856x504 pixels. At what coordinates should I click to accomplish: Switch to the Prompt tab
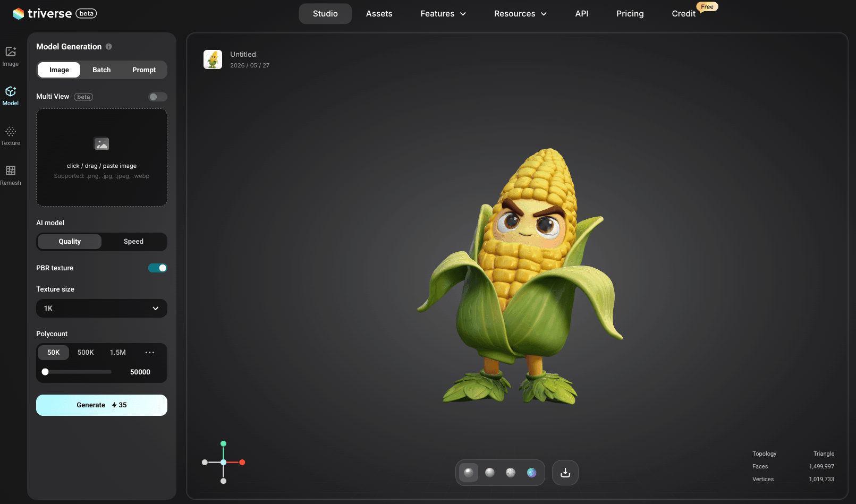click(144, 70)
